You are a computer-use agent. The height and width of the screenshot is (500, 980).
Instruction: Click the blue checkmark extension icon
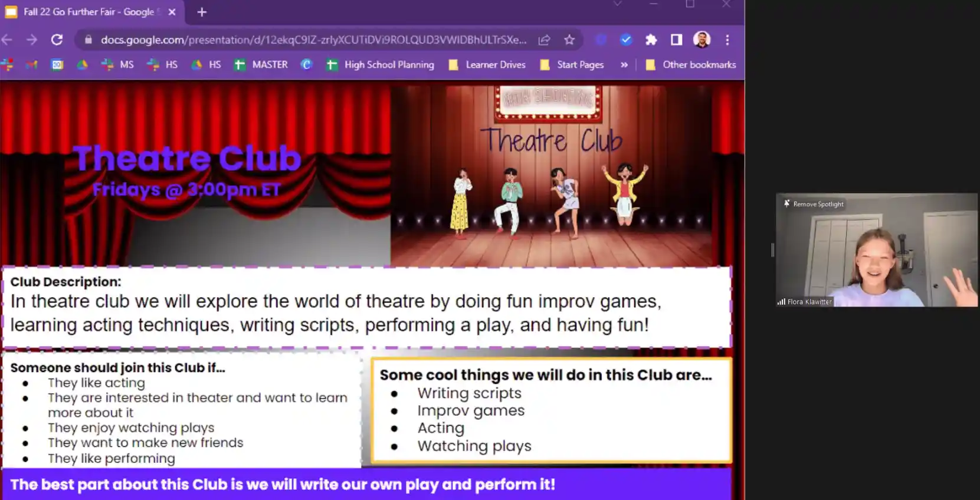click(x=626, y=40)
